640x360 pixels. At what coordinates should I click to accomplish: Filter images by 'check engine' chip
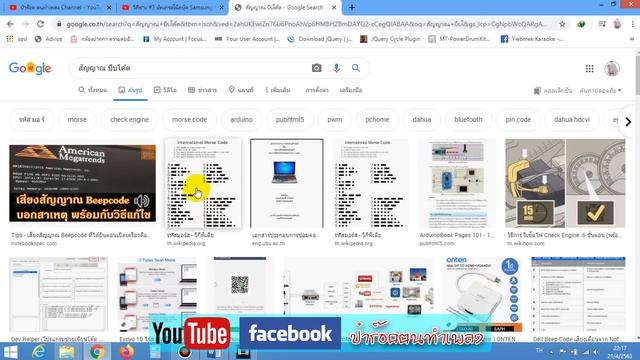coord(129,120)
